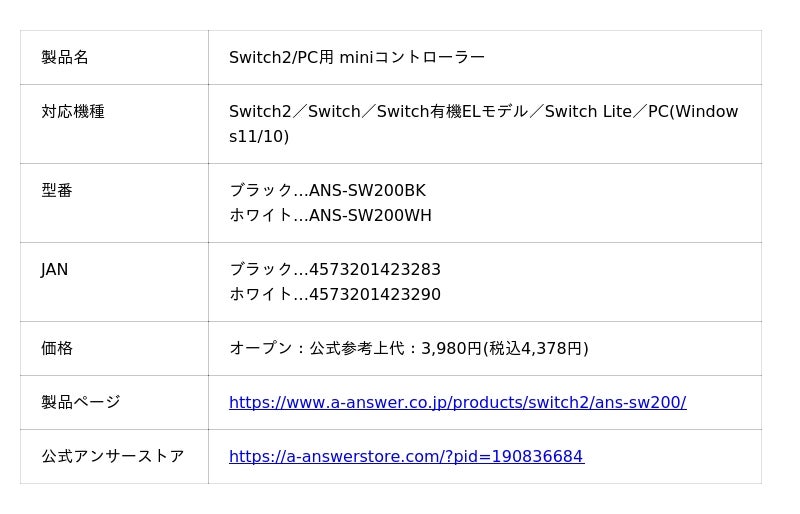Click the black model number ANS-SW200BK
The width and height of the screenshot is (800, 514).
point(367,190)
